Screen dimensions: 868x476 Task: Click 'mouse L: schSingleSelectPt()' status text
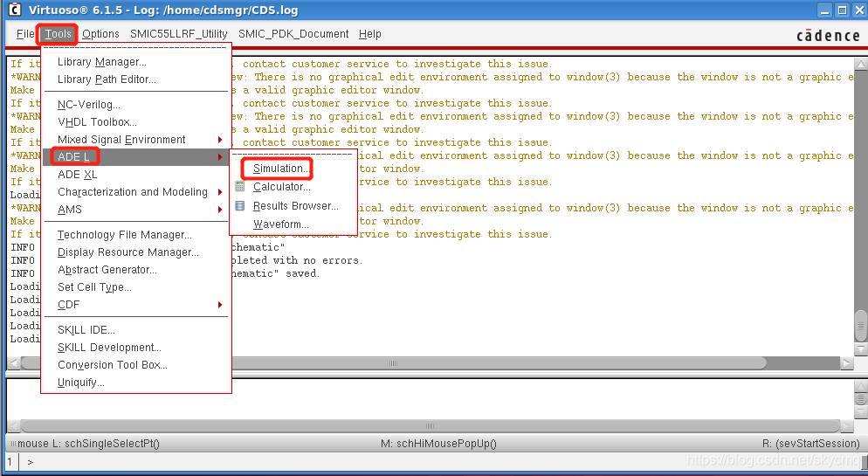[88, 444]
